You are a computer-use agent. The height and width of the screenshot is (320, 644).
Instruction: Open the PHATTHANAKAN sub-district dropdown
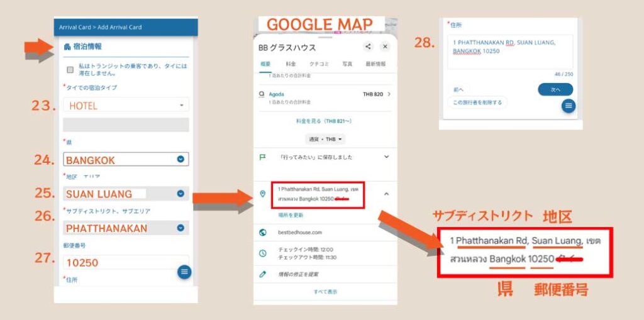click(x=126, y=228)
